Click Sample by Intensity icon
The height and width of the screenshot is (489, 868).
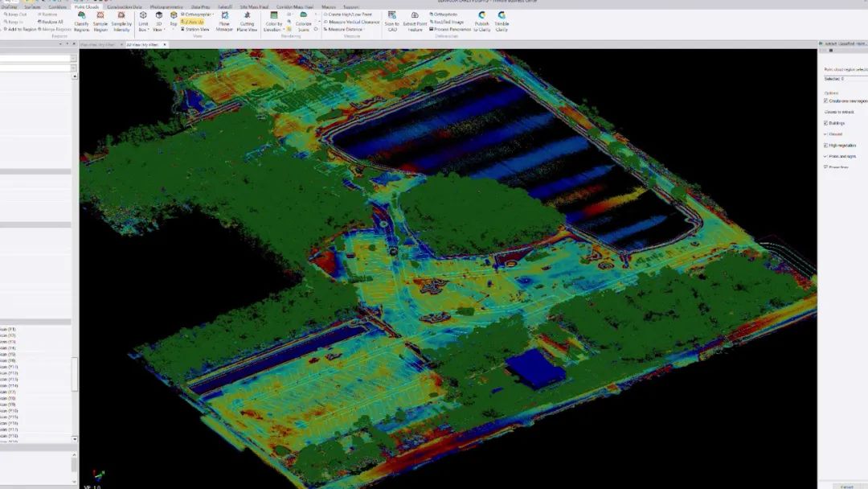pos(121,18)
